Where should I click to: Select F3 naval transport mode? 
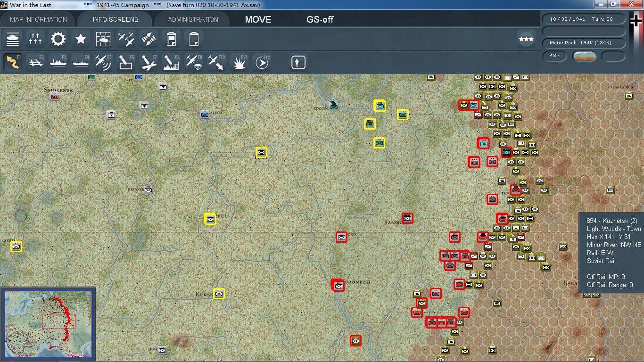coord(58,62)
